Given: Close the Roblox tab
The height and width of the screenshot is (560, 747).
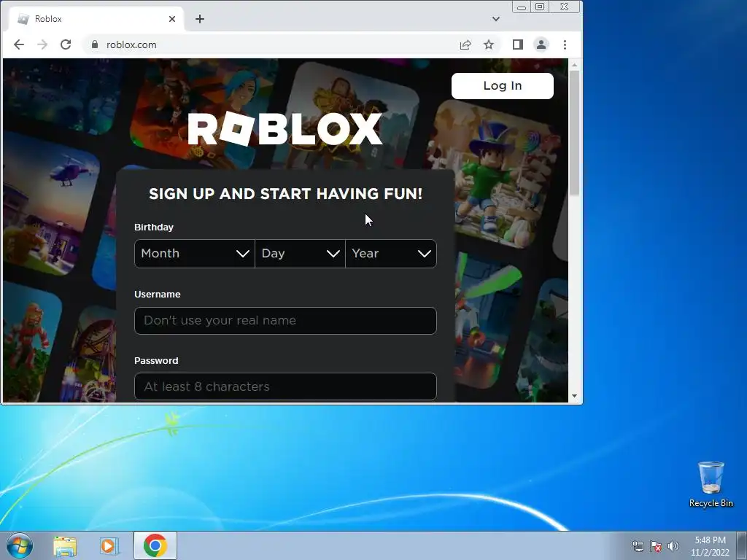Looking at the screenshot, I should (x=172, y=19).
